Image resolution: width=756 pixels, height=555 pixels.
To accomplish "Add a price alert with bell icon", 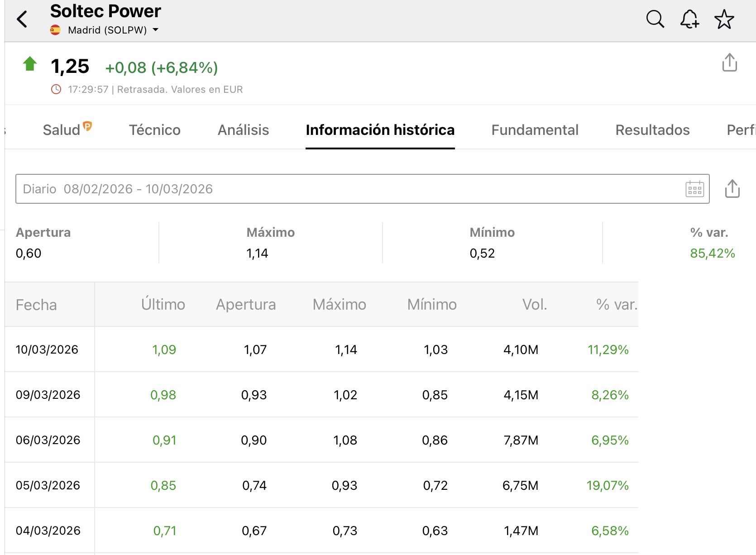I will click(x=689, y=19).
